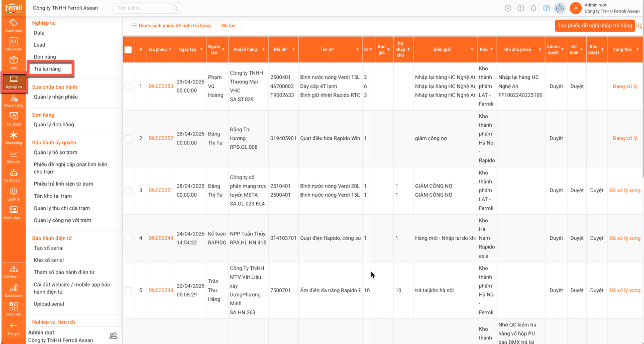Open the Danh mục sidebar icon
The height and width of the screenshot is (344, 644).
click(x=14, y=26)
